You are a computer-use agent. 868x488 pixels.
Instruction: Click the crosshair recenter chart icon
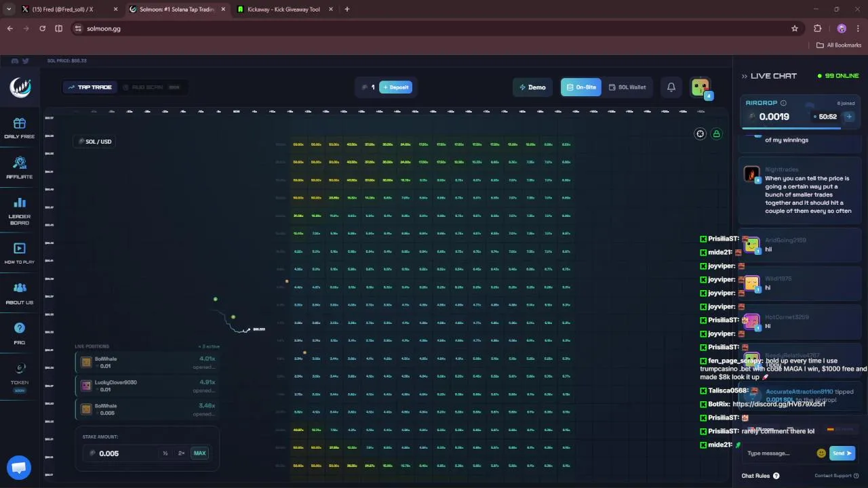701,134
